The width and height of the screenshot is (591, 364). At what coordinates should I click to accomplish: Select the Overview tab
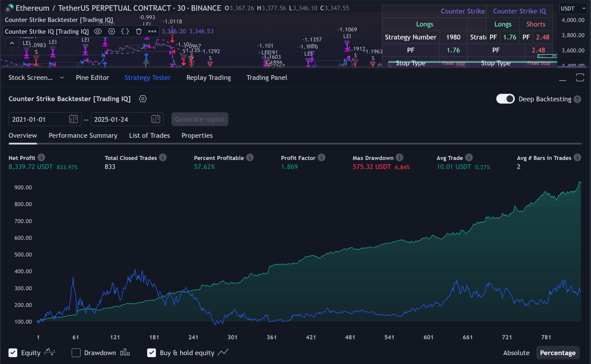click(23, 135)
